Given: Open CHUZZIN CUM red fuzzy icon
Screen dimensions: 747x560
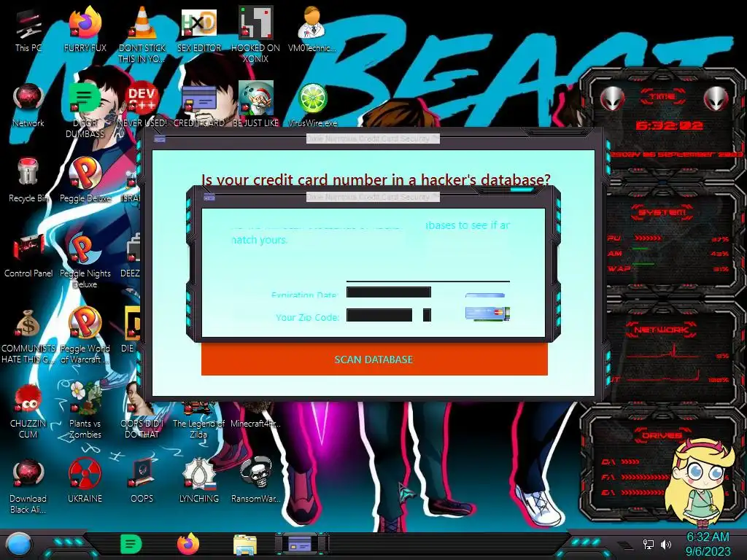Looking at the screenshot, I should 28,411.
